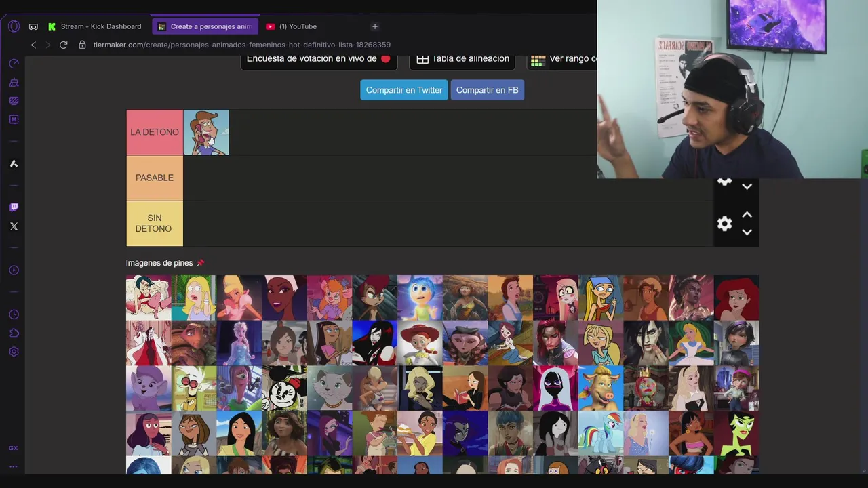Open the X sidebar panel
The image size is (868, 488).
coord(14,226)
